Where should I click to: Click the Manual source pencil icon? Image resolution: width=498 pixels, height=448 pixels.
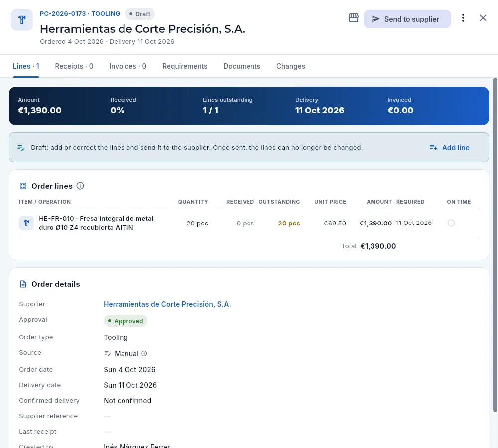[x=108, y=354]
